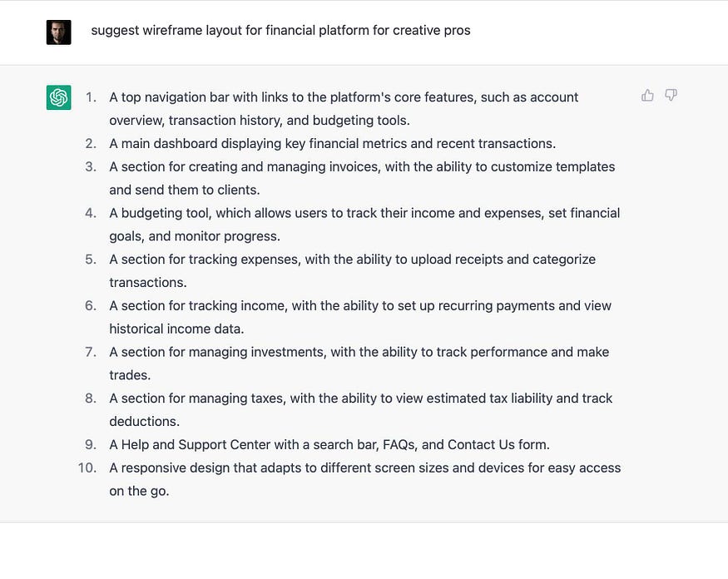Click the number 10 list marker
Viewport: 728px width, 579px height.
click(x=87, y=468)
